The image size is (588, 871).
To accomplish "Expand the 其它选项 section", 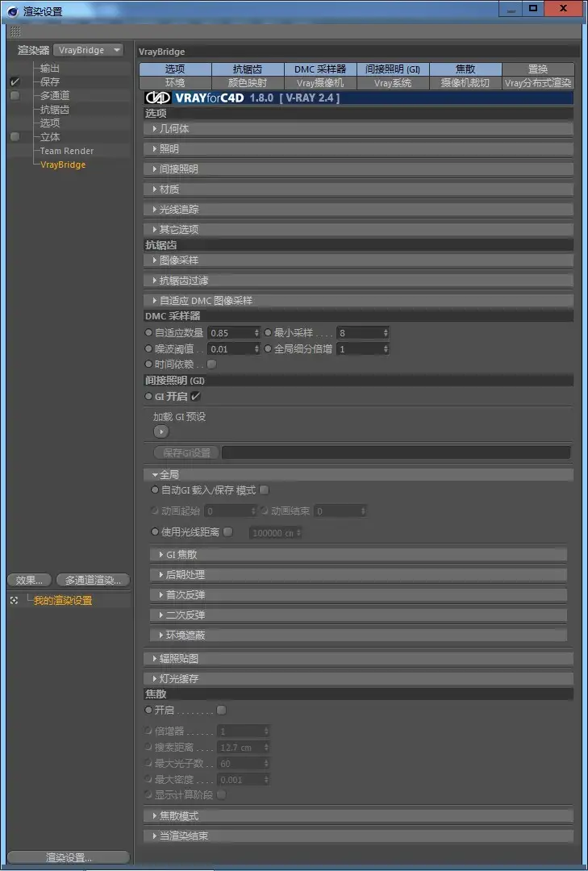I will (x=358, y=229).
